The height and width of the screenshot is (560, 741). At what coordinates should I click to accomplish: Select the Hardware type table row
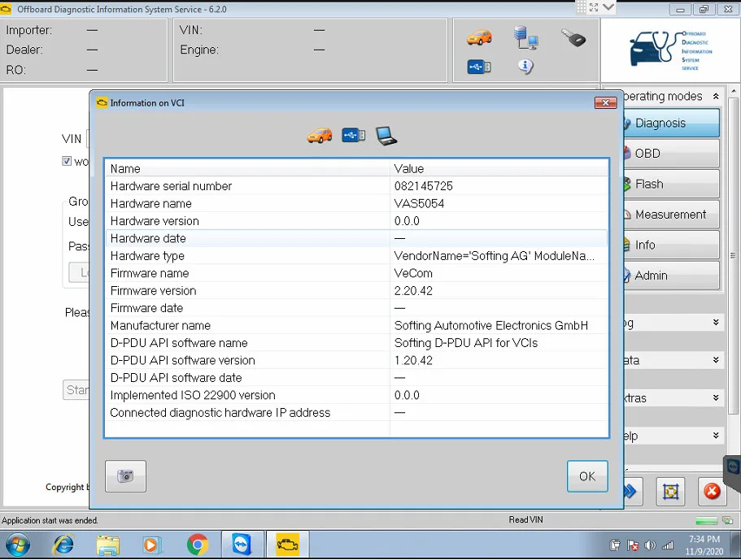click(357, 256)
